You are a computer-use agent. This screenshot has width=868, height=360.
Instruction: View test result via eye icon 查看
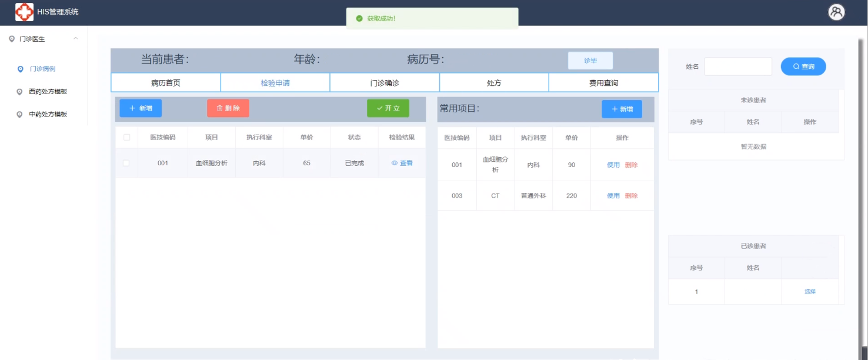(402, 163)
